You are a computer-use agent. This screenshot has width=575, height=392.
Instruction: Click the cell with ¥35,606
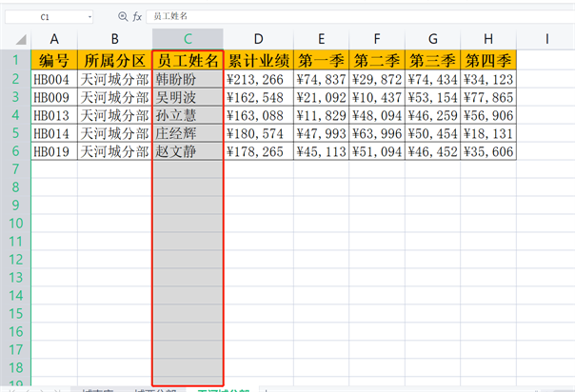[x=489, y=151]
